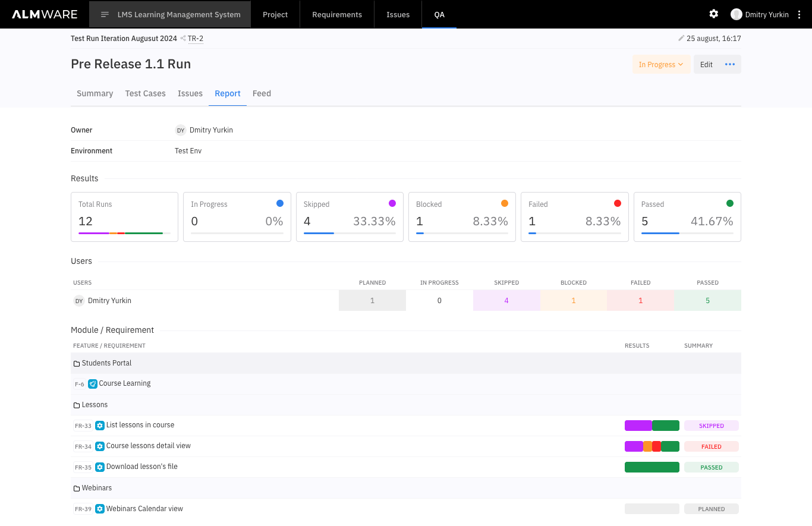This screenshot has width=812, height=526.
Task: Click the results bar for Course lessons detail view
Action: pyautogui.click(x=652, y=446)
